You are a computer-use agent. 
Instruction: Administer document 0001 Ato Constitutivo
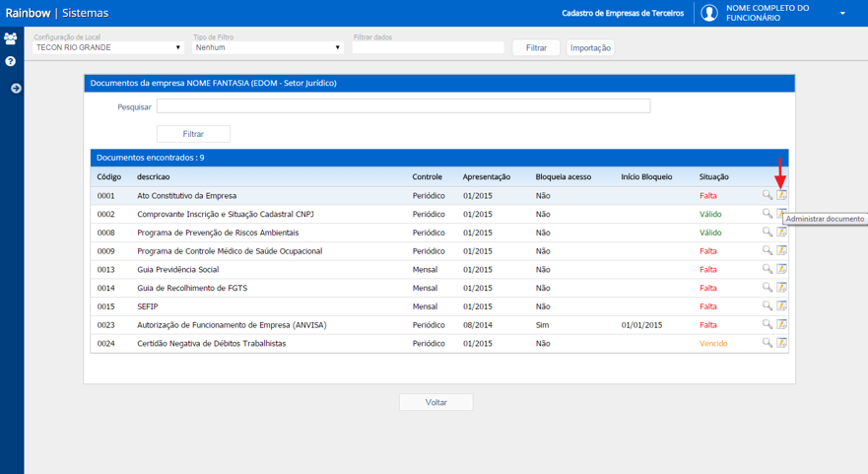tap(781, 195)
